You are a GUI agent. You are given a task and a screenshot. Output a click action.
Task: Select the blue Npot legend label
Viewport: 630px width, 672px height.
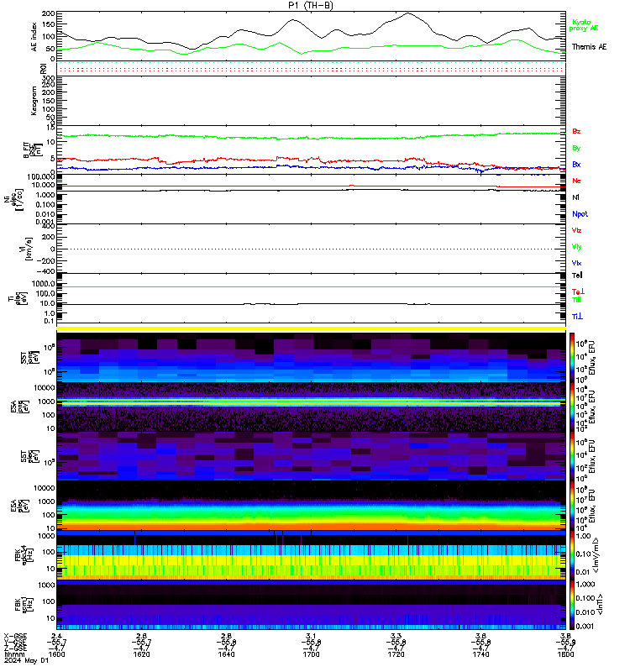580,214
